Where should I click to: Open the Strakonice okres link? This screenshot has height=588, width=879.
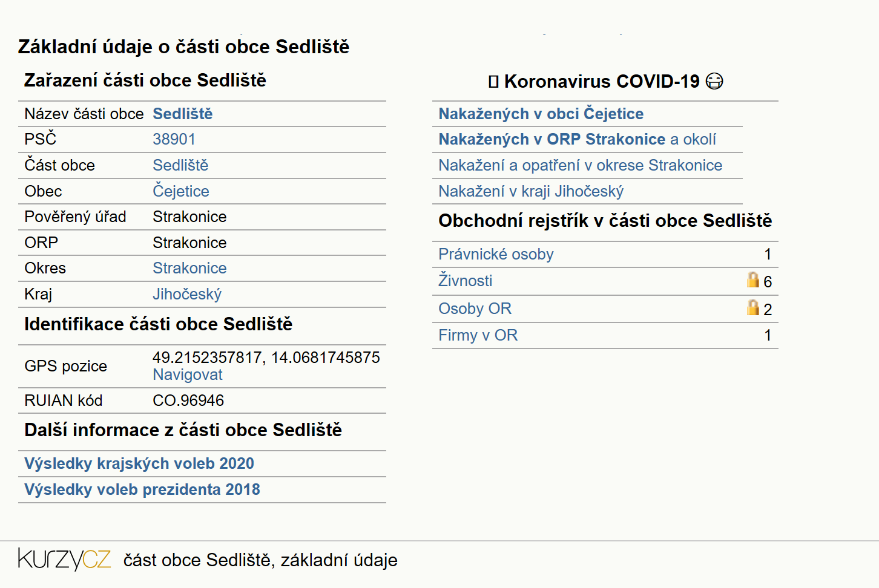189,268
